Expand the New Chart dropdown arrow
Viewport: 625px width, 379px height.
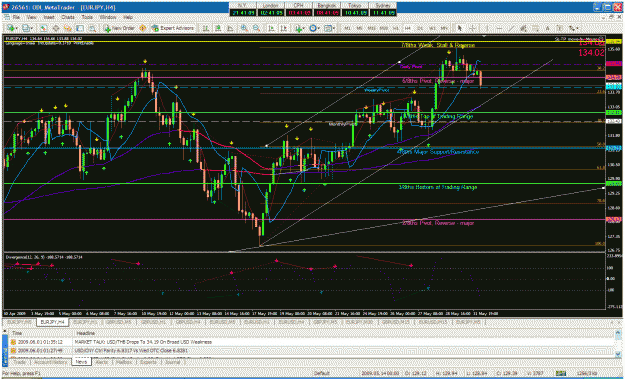pyautogui.click(x=17, y=28)
